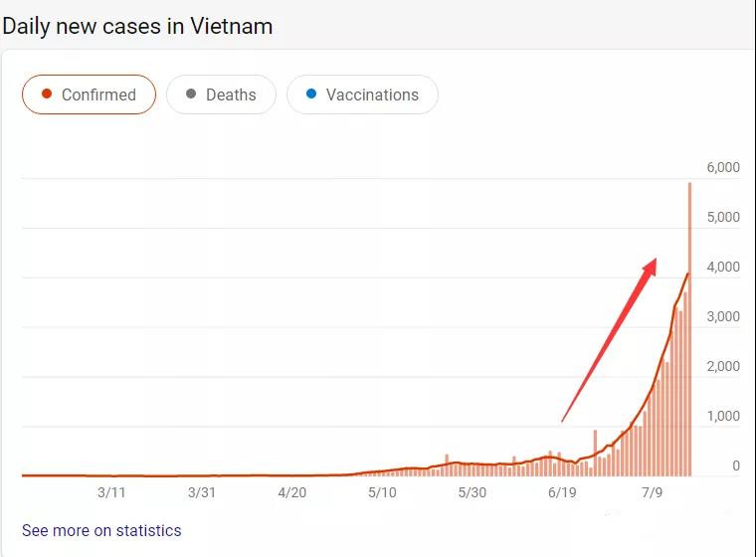Viewport: 756px width, 557px height.
Task: Click the 6,000 axis label
Action: (x=723, y=167)
